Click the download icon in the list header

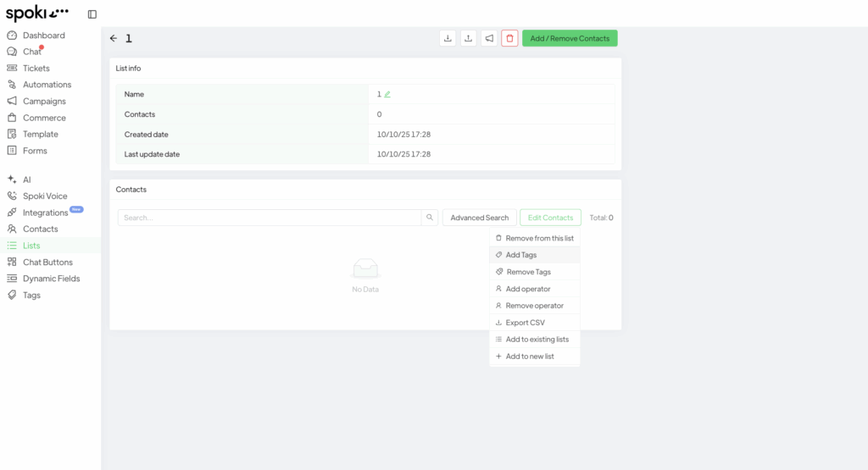[x=448, y=38]
